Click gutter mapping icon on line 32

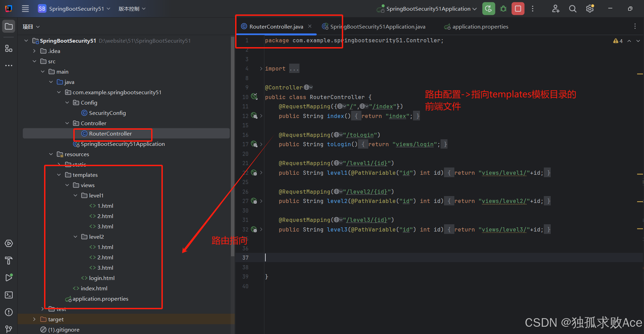pyautogui.click(x=254, y=229)
